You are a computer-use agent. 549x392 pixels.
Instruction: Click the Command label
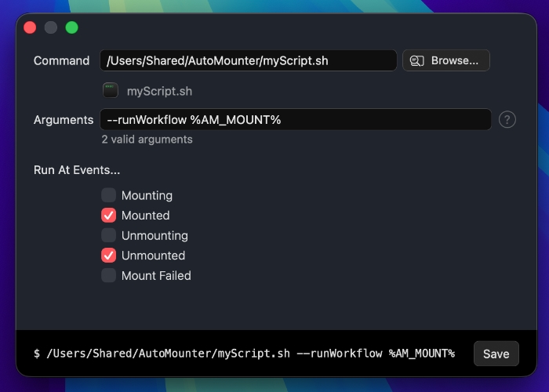[62, 61]
